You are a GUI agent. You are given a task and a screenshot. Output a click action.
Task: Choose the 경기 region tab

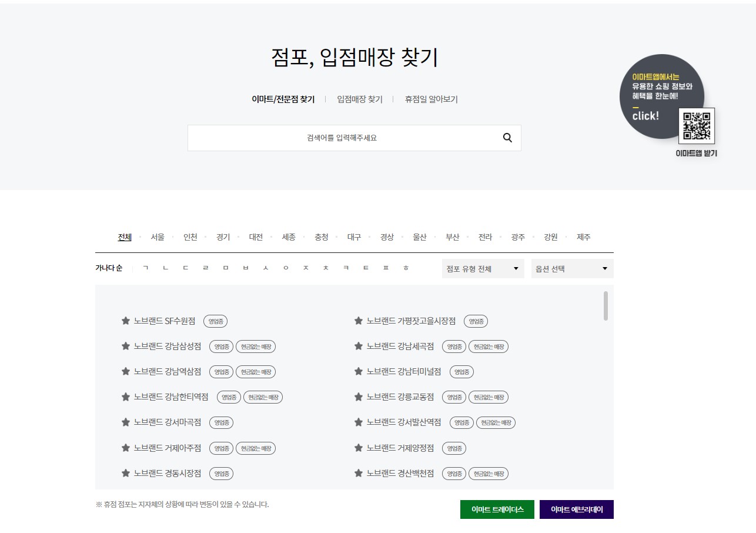coord(223,237)
